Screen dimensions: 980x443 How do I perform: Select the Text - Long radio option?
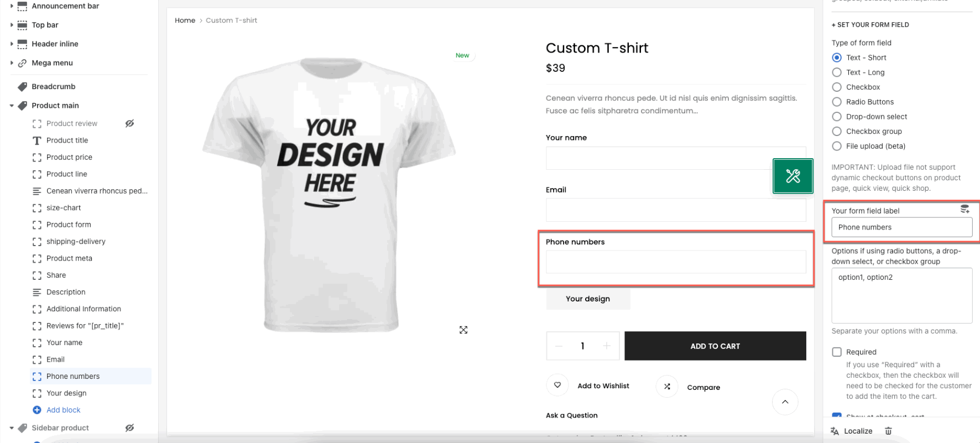coord(837,72)
